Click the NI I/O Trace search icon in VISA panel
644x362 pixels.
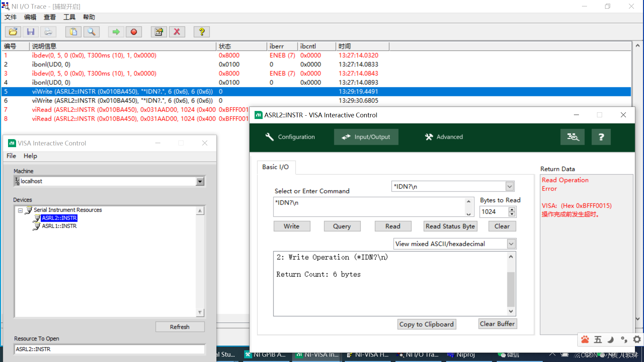pyautogui.click(x=572, y=137)
